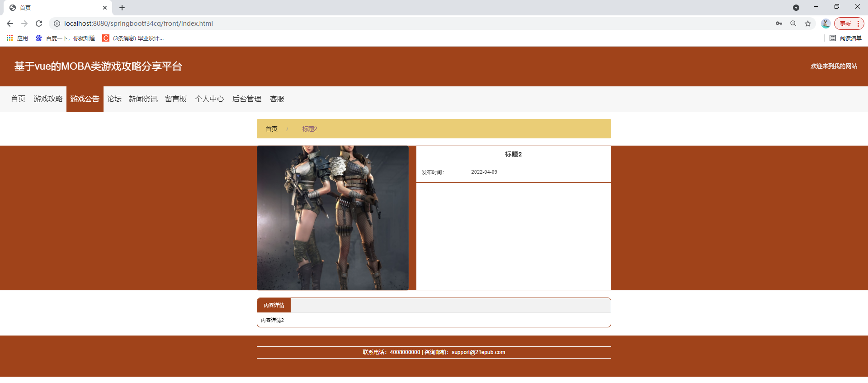The height and width of the screenshot is (383, 868).
Task: Click the 更新 update button
Action: pyautogui.click(x=849, y=24)
